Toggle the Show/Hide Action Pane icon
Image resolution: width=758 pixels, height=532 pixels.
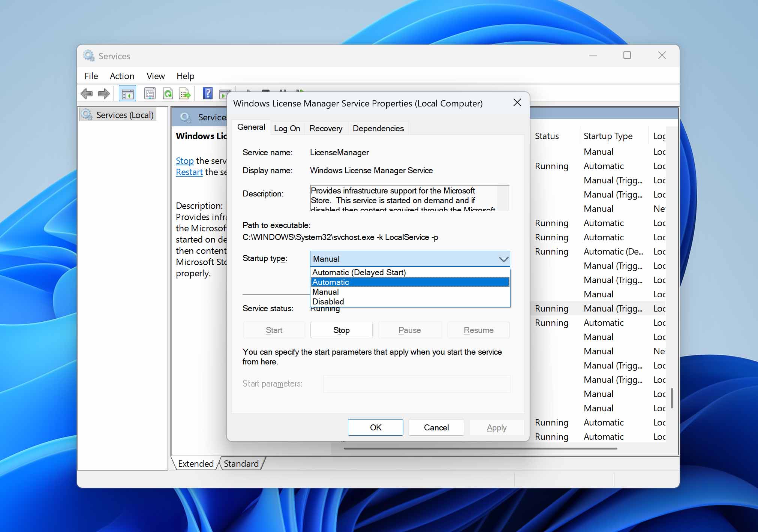click(x=225, y=93)
